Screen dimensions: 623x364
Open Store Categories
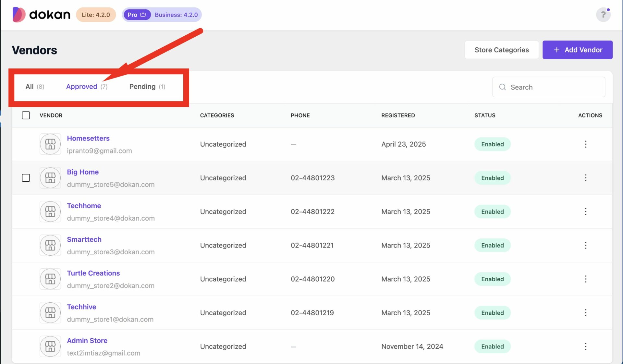pyautogui.click(x=501, y=50)
